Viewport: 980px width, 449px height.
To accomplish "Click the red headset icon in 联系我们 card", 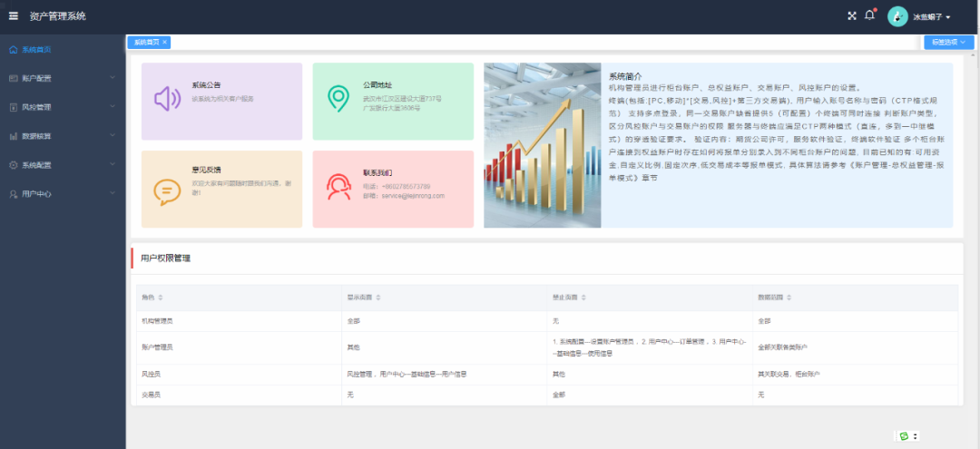I will 338,187.
